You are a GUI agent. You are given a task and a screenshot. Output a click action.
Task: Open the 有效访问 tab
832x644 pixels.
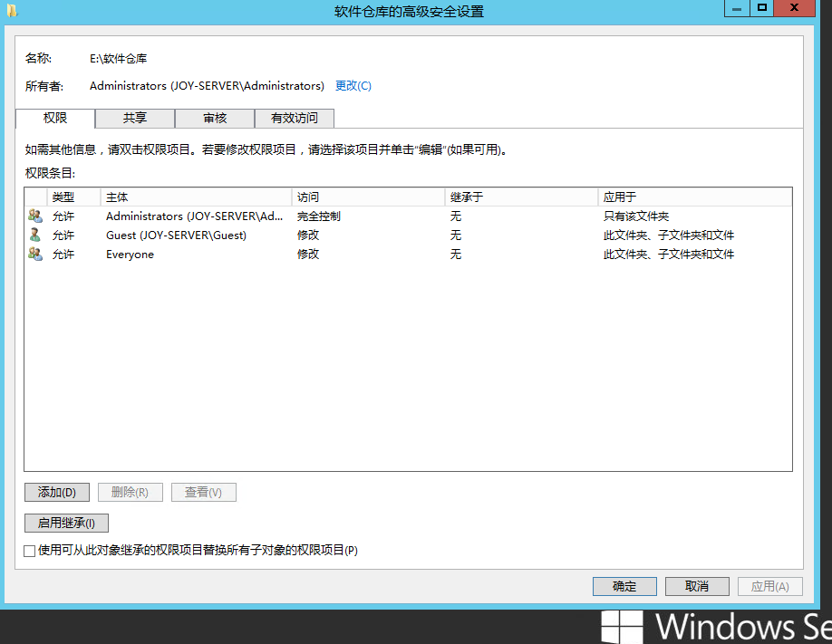[x=294, y=119]
